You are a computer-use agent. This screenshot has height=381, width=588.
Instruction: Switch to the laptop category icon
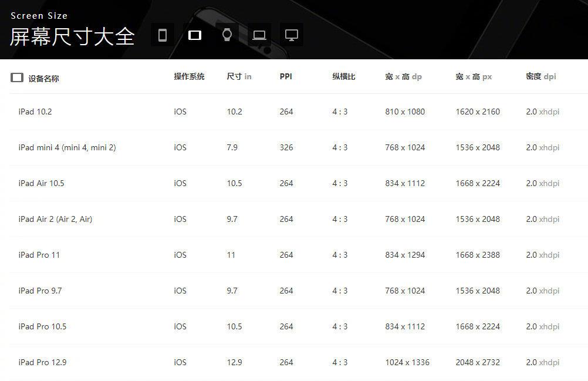click(259, 35)
